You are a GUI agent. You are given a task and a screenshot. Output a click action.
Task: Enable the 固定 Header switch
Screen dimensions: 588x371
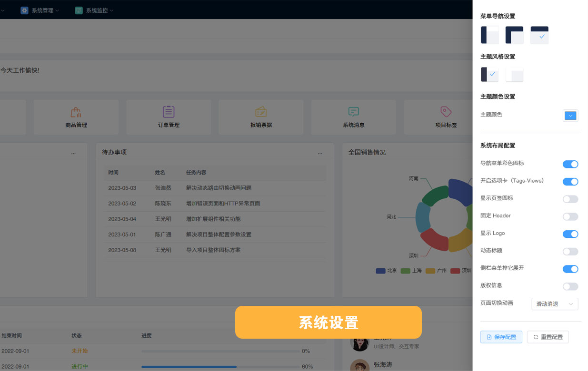click(x=570, y=216)
